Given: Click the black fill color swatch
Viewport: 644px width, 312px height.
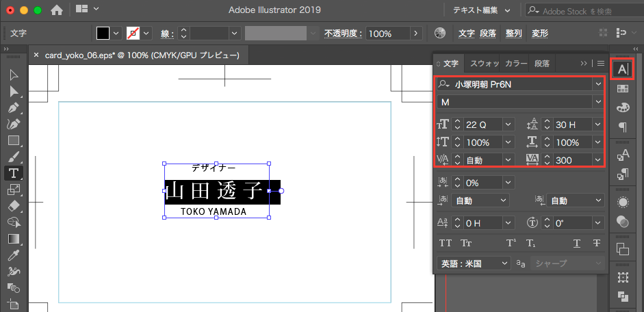Looking at the screenshot, I should coord(103,34).
